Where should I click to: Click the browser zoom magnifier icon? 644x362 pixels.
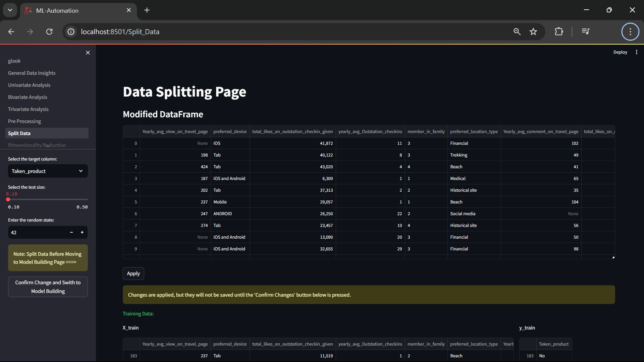pyautogui.click(x=517, y=32)
